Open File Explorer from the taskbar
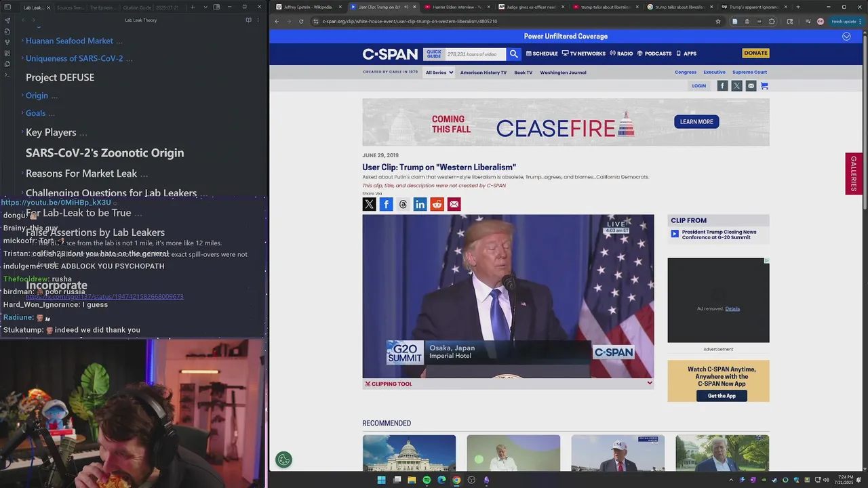Viewport: 868px width, 488px height. point(412,480)
